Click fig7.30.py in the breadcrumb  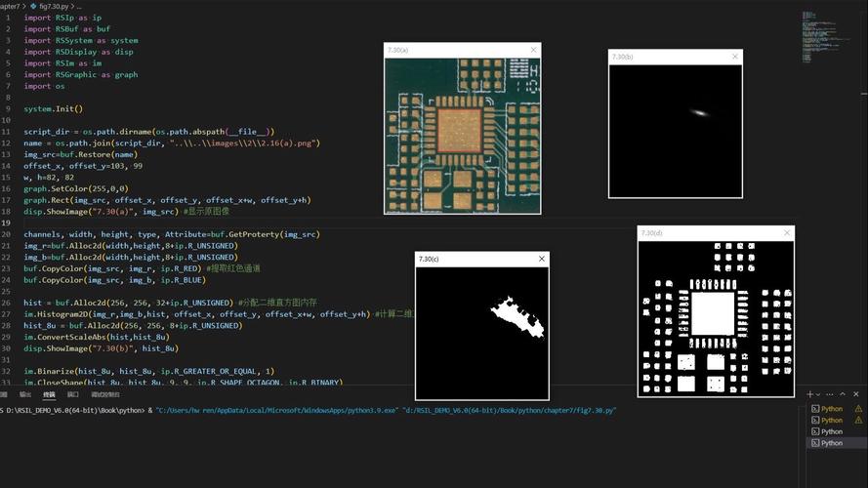click(x=53, y=6)
